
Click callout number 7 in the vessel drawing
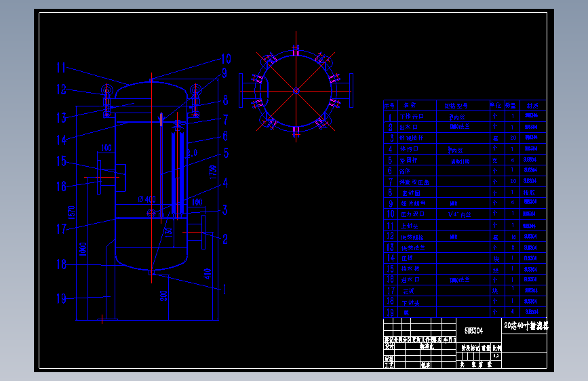pyautogui.click(x=225, y=119)
